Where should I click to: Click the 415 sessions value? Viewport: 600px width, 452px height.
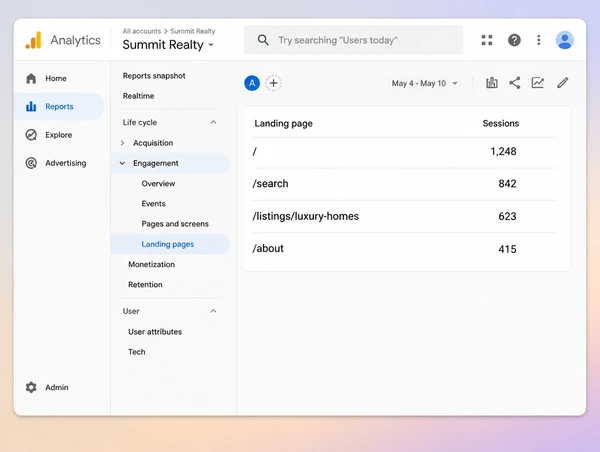pos(507,249)
